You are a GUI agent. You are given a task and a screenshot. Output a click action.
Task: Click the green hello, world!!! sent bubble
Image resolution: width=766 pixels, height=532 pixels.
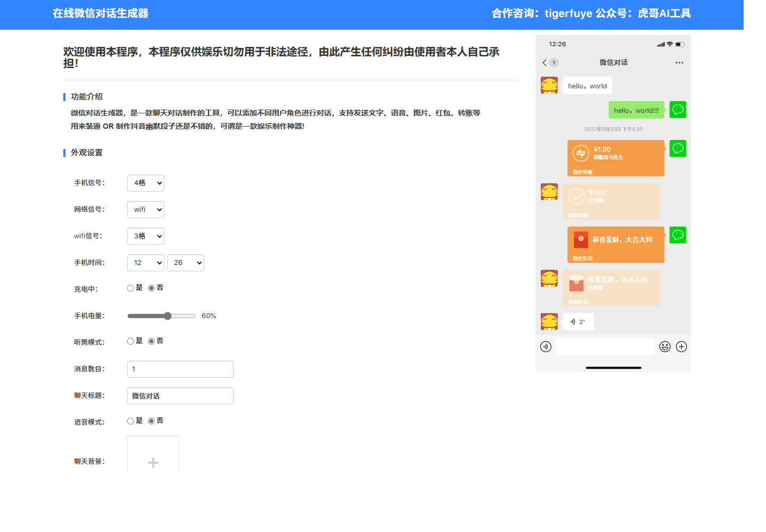636,110
